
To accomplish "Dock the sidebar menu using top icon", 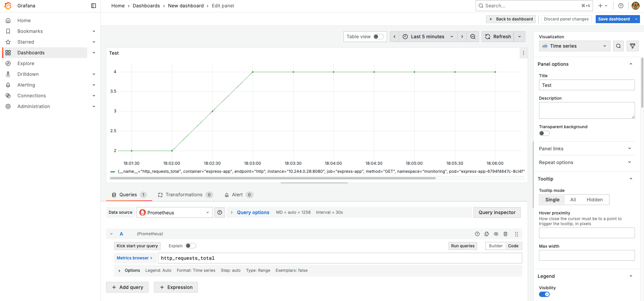I will tap(94, 6).
